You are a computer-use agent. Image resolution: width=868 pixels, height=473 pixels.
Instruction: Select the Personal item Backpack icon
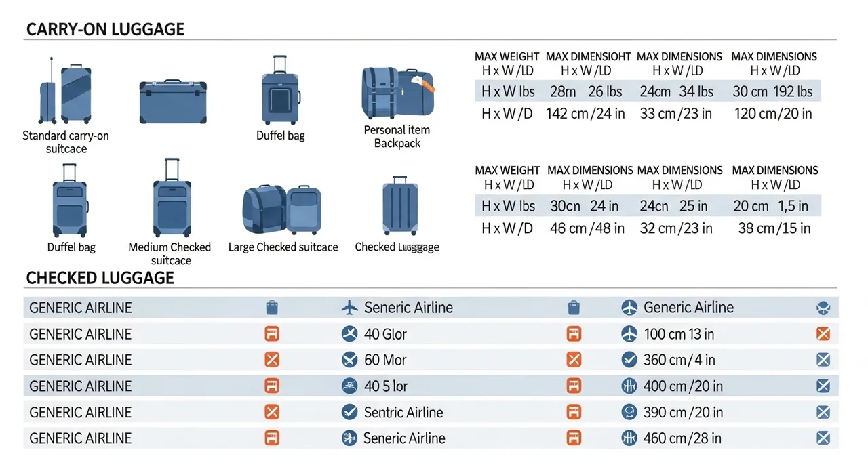pos(397,93)
